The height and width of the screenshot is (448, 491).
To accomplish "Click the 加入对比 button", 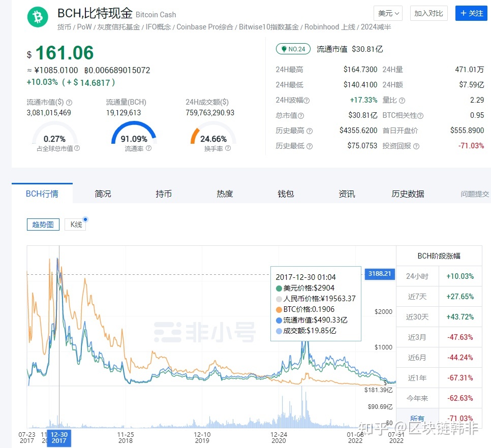I will pyautogui.click(x=428, y=13).
